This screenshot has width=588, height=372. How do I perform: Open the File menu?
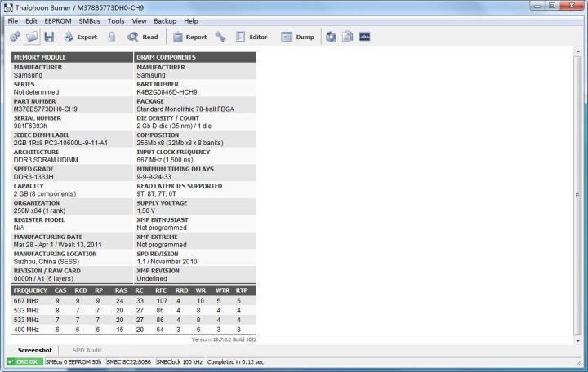click(x=13, y=21)
